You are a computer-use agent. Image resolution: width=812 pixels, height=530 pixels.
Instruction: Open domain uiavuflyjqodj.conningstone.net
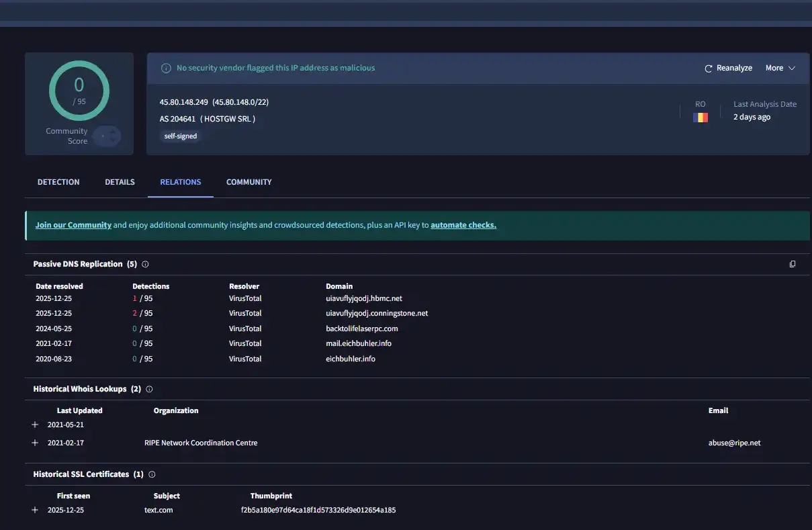click(376, 314)
